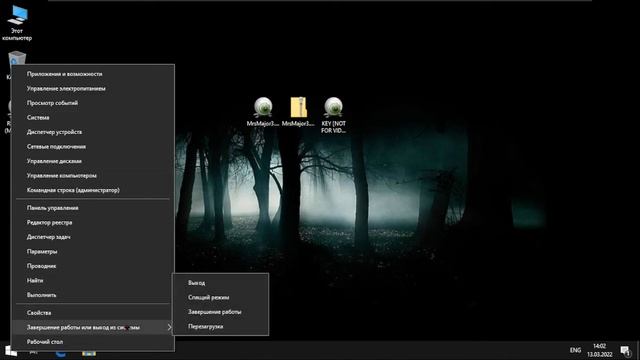Viewport: 640px width, 360px height.
Task: Open File Explorer from the taskbar
Action: pos(89,353)
